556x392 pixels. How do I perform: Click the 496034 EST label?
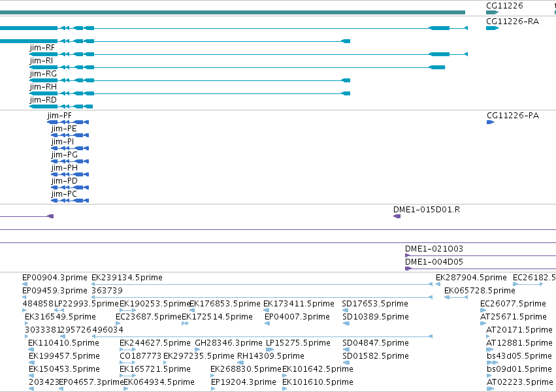(108, 331)
